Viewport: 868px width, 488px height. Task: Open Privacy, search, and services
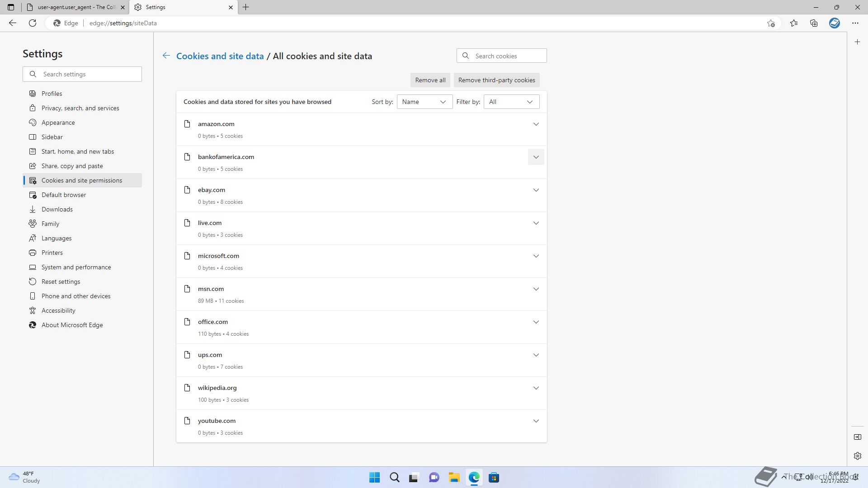tap(82, 108)
